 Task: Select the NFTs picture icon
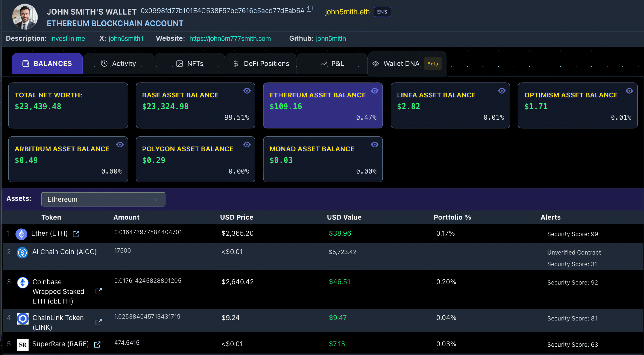pyautogui.click(x=179, y=63)
